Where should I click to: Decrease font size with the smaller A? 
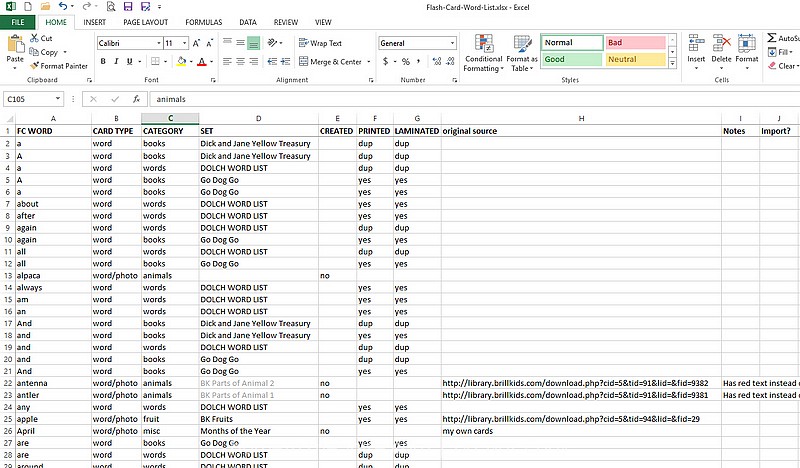(209, 43)
